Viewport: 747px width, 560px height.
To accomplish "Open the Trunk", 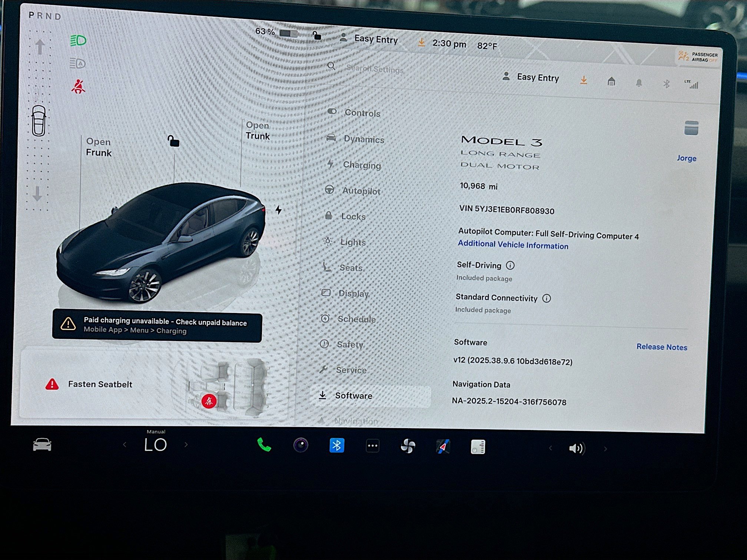I will click(x=258, y=130).
